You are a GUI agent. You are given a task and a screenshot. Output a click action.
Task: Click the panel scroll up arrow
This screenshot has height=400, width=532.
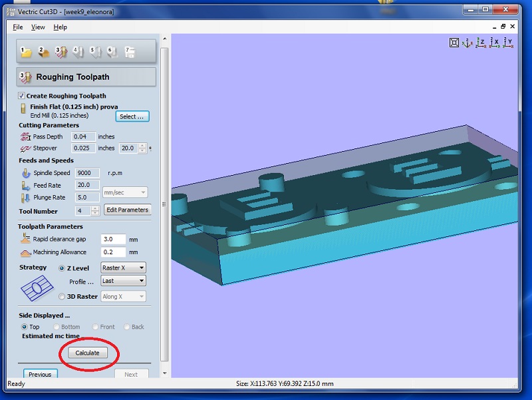[164, 39]
